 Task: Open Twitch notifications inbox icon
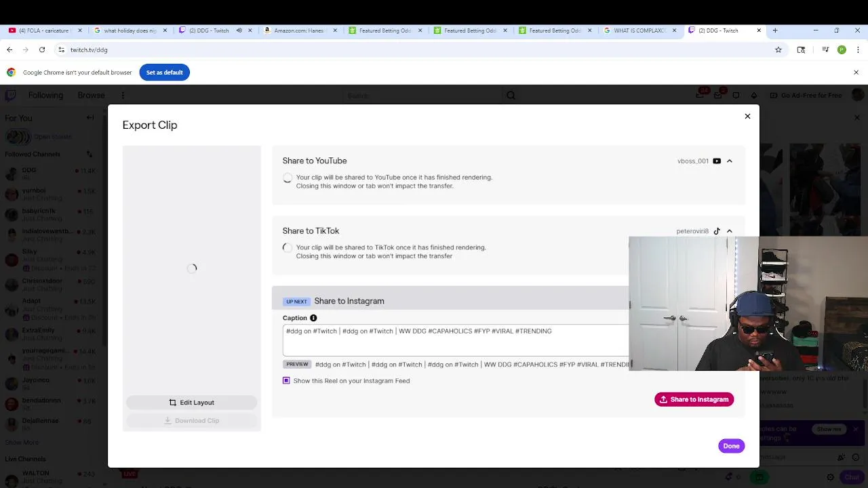point(718,96)
